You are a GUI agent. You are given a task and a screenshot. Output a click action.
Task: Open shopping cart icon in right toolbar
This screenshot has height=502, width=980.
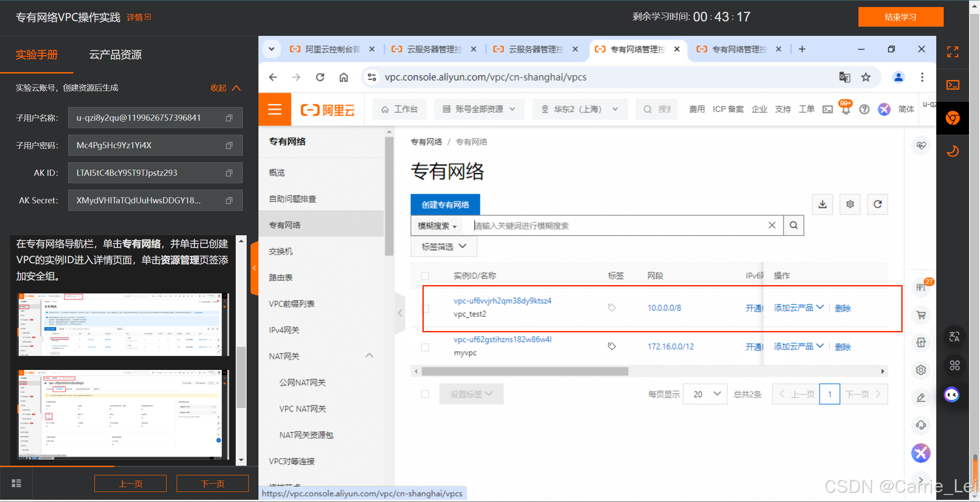pos(921,315)
